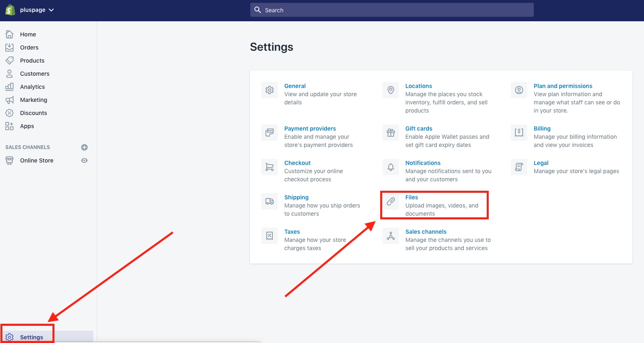Click the Shopify logo icon
The height and width of the screenshot is (343, 644).
pos(10,10)
